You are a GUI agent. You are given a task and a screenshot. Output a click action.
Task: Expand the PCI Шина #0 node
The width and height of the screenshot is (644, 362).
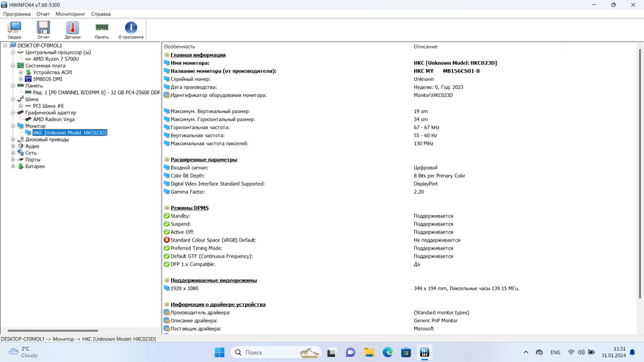(21, 106)
